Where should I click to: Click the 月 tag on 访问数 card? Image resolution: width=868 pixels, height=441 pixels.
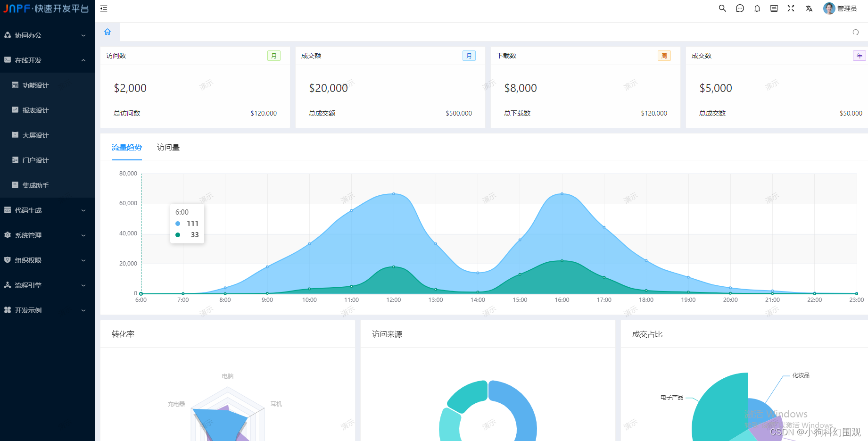tap(274, 56)
